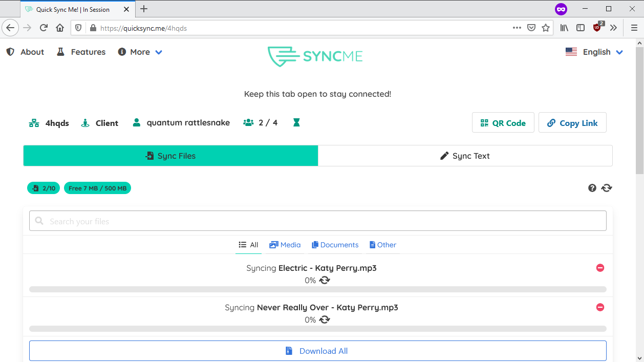Viewport: 644px width, 362px height.
Task: Click the SyncMe logo
Action: [315, 56]
